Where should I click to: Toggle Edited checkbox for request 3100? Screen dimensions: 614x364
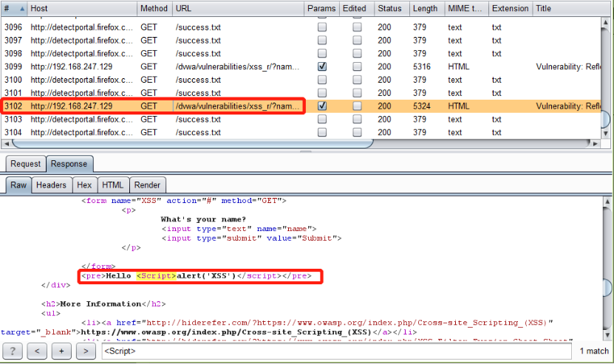point(357,80)
